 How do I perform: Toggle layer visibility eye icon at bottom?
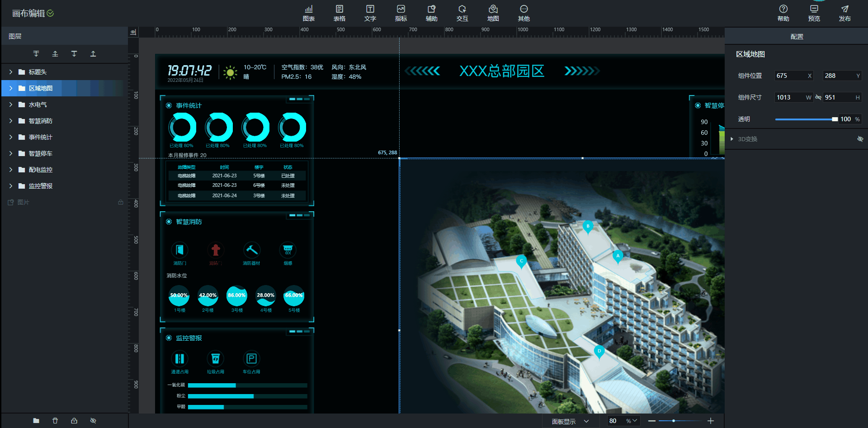pos(93,421)
